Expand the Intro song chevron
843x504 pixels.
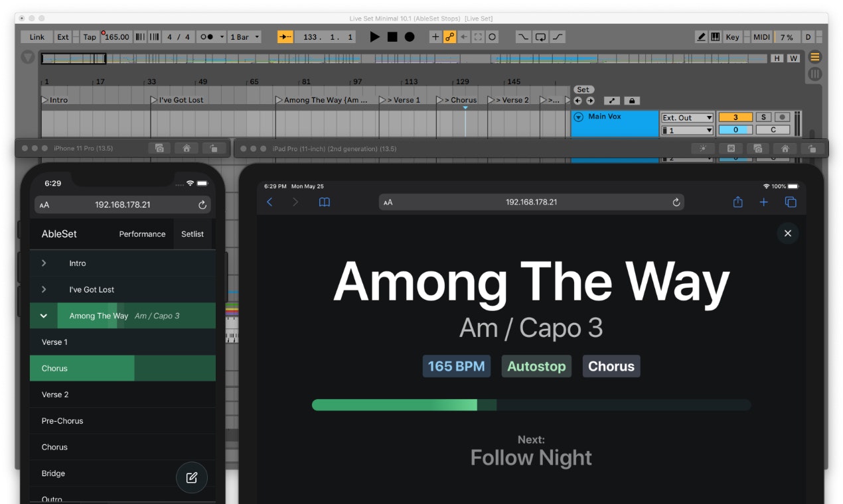point(44,263)
